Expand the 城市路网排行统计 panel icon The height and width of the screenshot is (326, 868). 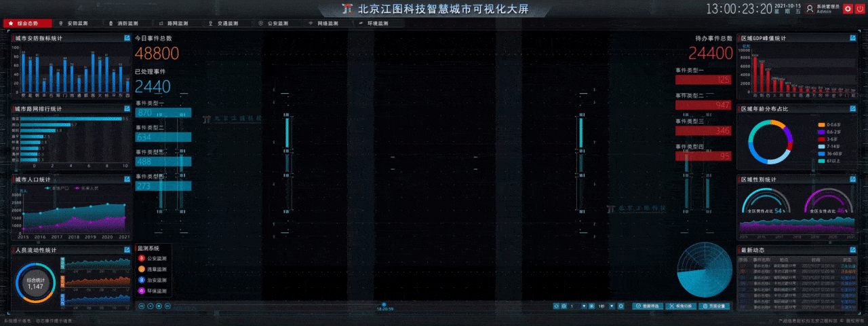(127, 108)
